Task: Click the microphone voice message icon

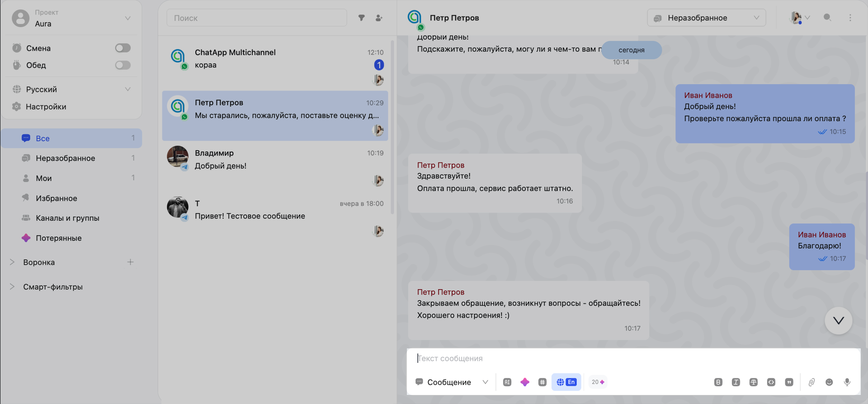Action: (847, 382)
